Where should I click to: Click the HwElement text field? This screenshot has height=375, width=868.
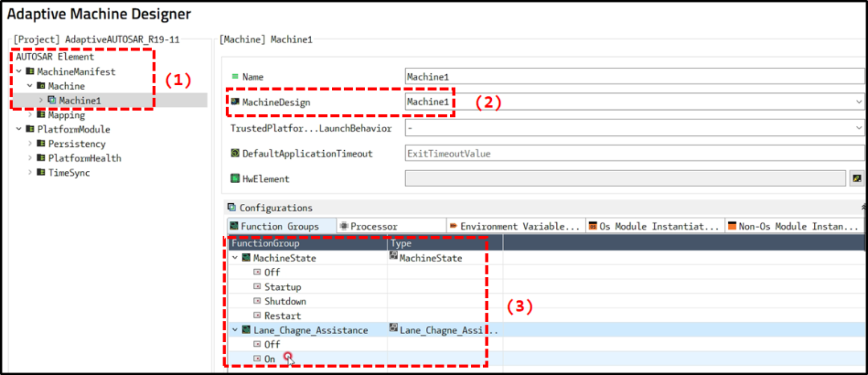point(626,178)
